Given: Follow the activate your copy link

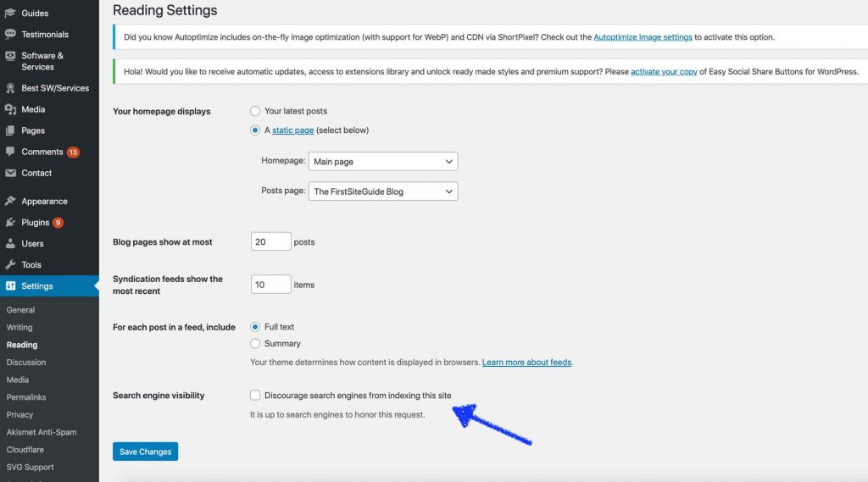Looking at the screenshot, I should click(664, 71).
